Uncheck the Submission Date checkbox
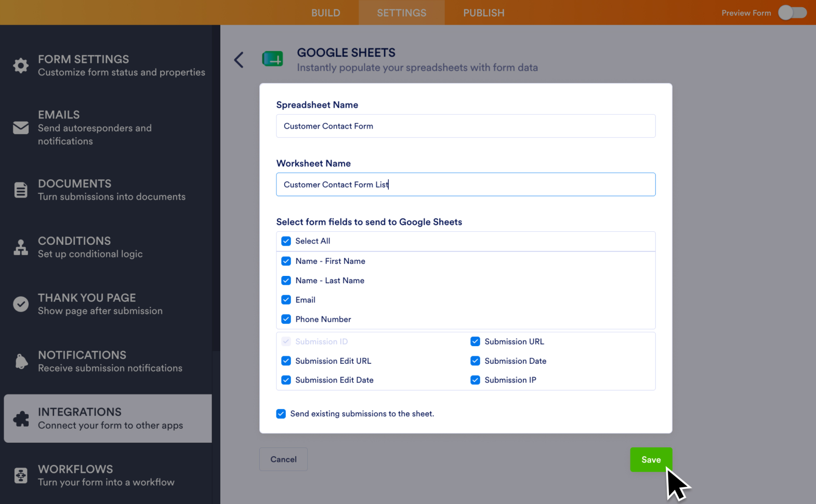The height and width of the screenshot is (504, 816). pos(475,361)
